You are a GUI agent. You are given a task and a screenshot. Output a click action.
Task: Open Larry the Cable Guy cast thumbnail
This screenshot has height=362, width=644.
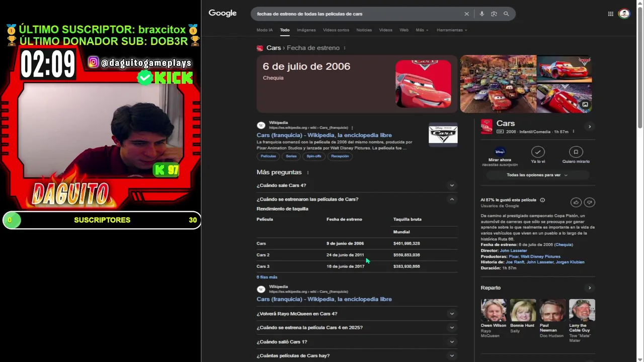pos(582,310)
